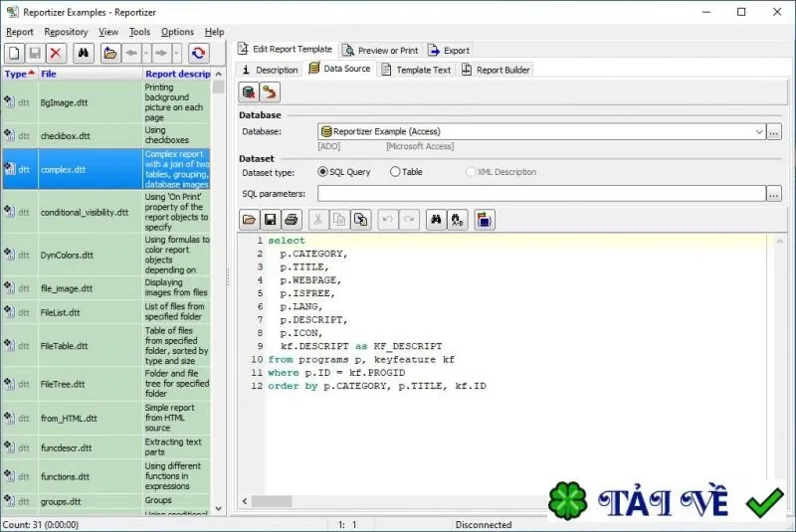Screen dimensions: 796x532
Task: Click the New report icon in toolbar
Action: pyautogui.click(x=14, y=54)
